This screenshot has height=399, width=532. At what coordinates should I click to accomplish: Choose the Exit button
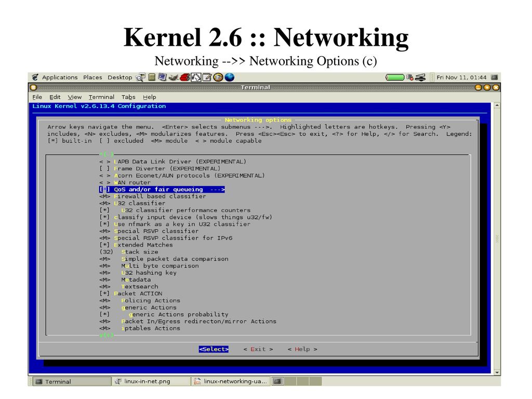pos(258,349)
